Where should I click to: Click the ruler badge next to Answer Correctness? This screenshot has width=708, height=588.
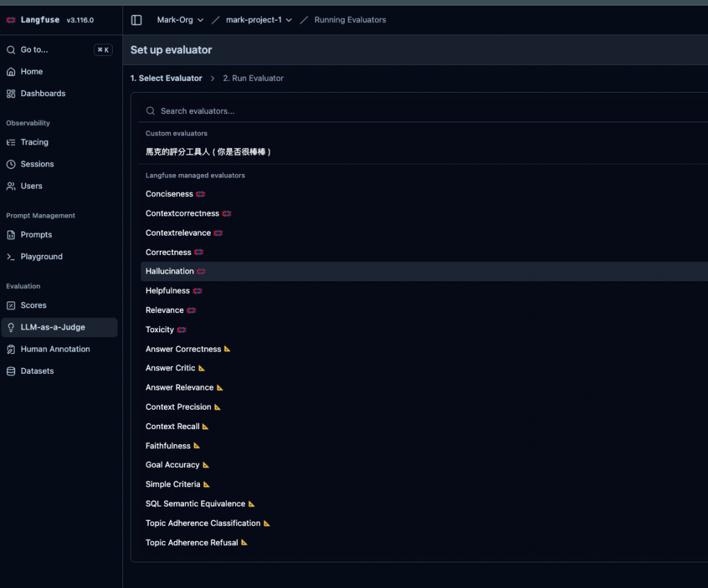pyautogui.click(x=227, y=349)
